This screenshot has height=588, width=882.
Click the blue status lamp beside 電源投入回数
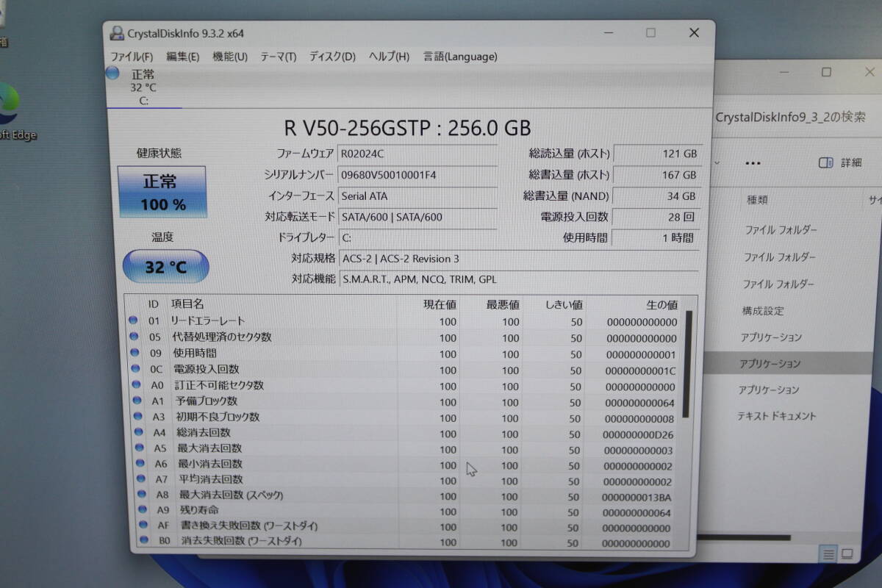[134, 370]
